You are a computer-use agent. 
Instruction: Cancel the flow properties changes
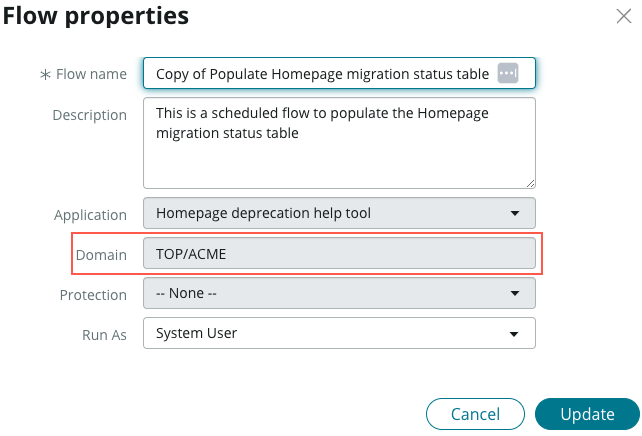pyautogui.click(x=475, y=414)
